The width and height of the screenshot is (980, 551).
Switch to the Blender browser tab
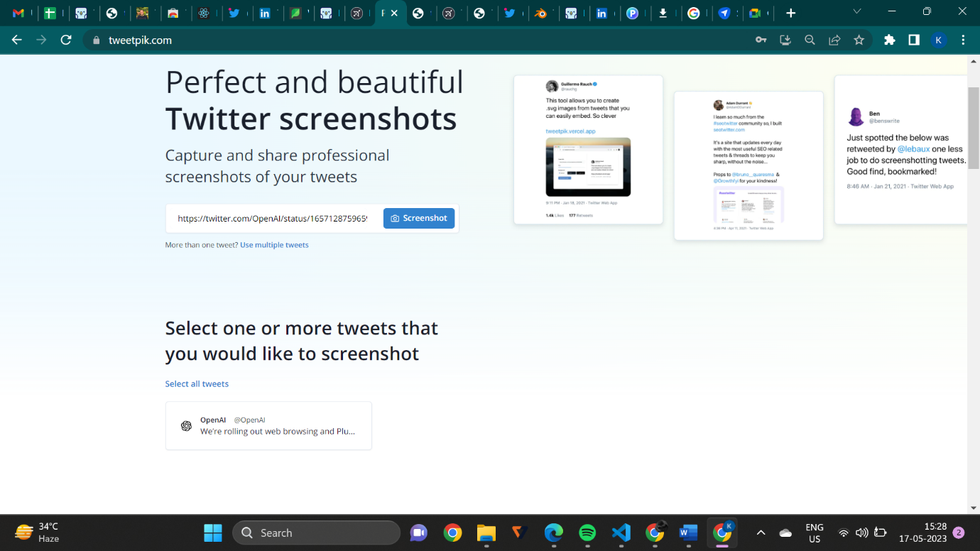click(x=540, y=13)
